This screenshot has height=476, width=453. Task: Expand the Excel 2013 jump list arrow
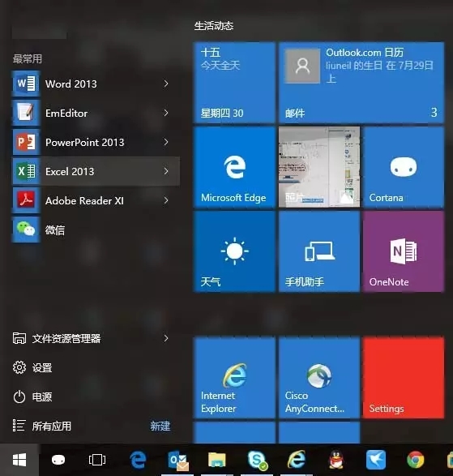(166, 171)
